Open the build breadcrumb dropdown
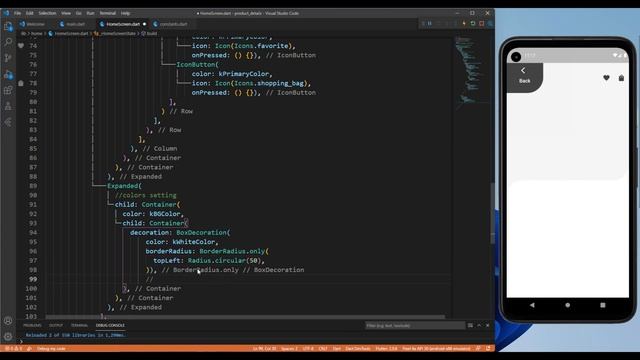Image resolution: width=640 pixels, height=360 pixels. pos(149,33)
